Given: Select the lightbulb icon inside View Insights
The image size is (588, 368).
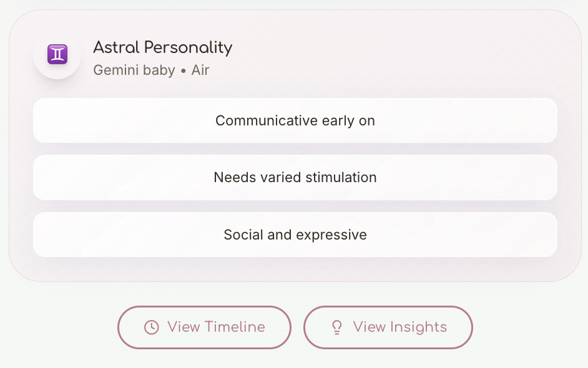Looking at the screenshot, I should tap(336, 327).
